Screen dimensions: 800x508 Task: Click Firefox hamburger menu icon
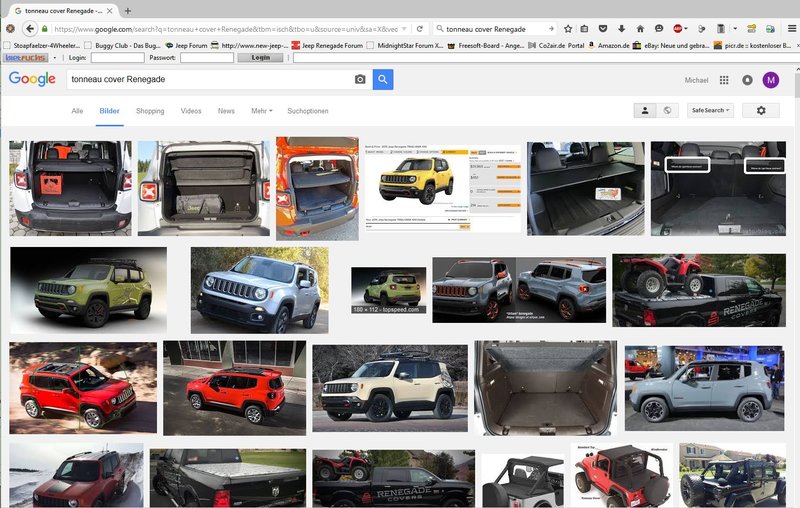point(787,29)
